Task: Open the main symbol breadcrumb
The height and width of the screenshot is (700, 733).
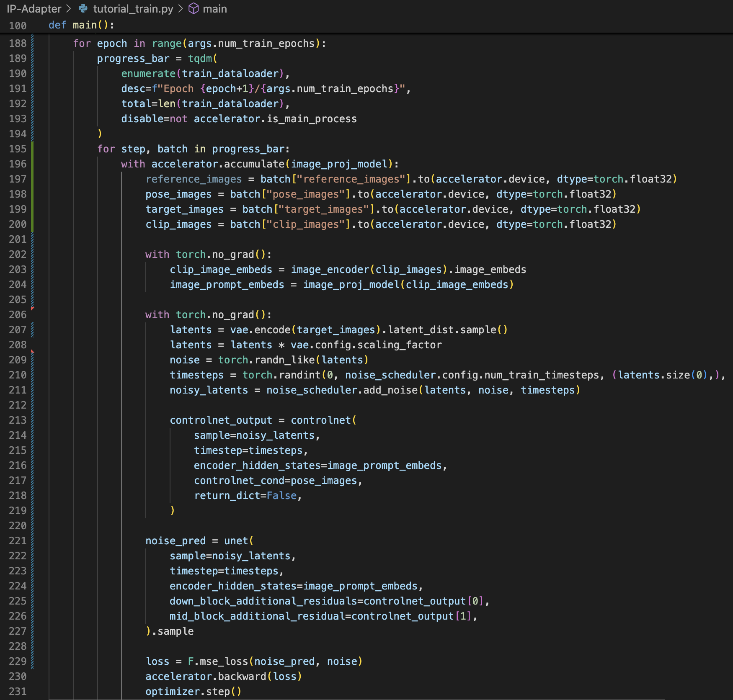Action: [x=214, y=8]
